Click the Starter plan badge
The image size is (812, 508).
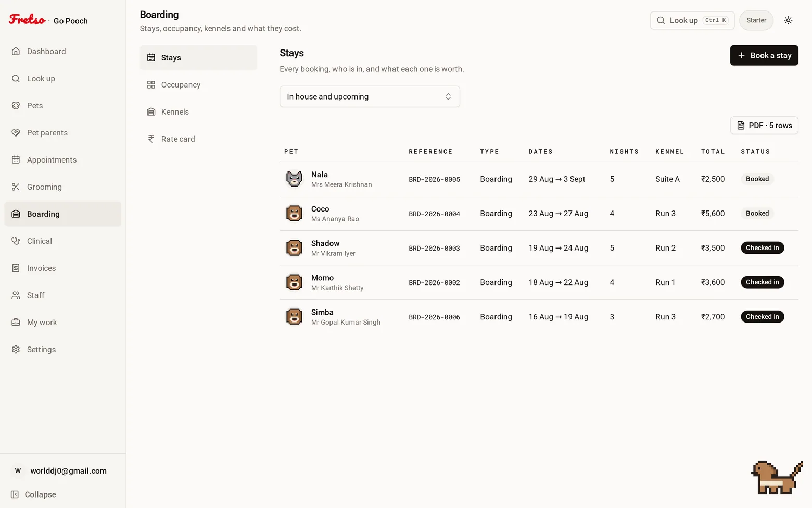point(756,20)
